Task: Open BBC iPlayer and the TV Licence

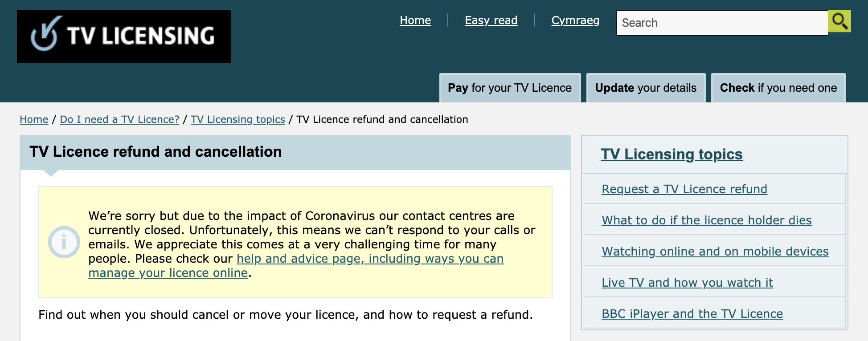Action: coord(692,314)
